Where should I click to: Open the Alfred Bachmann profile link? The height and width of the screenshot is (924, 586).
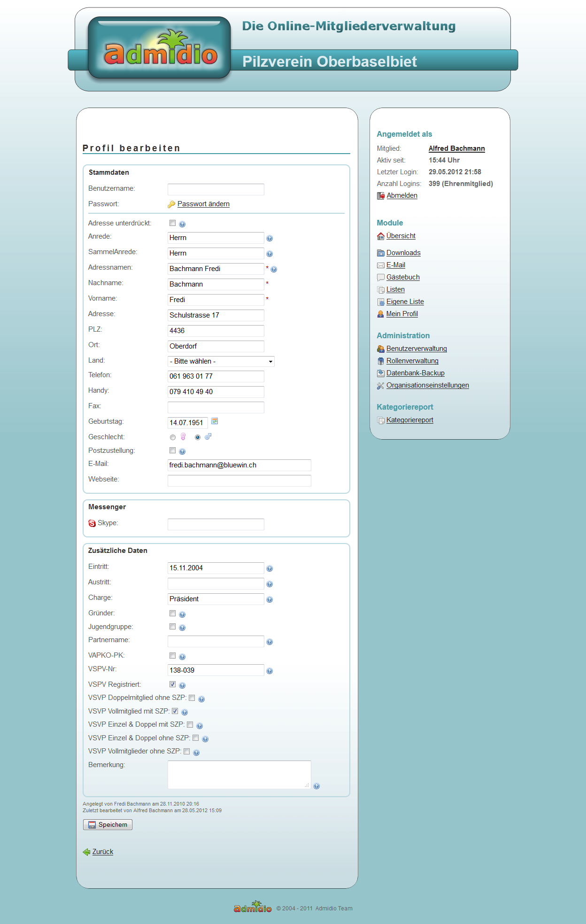(456, 148)
